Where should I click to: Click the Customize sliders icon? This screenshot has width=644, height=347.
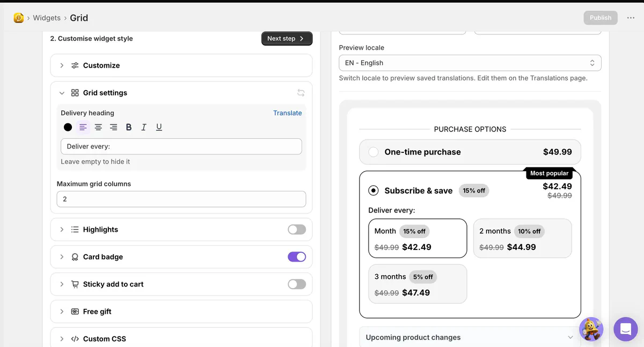(75, 65)
